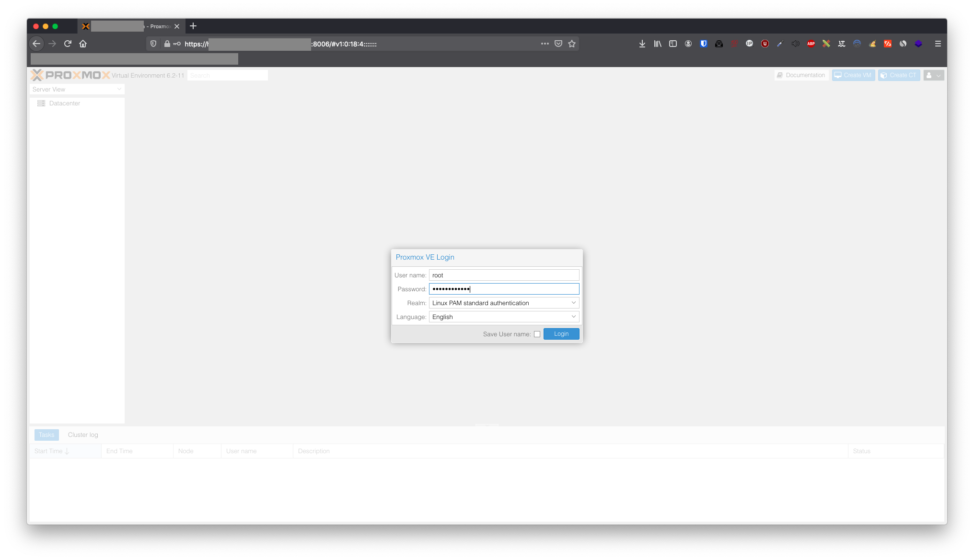
Task: Open the broom cleaner extension
Action: (x=872, y=44)
